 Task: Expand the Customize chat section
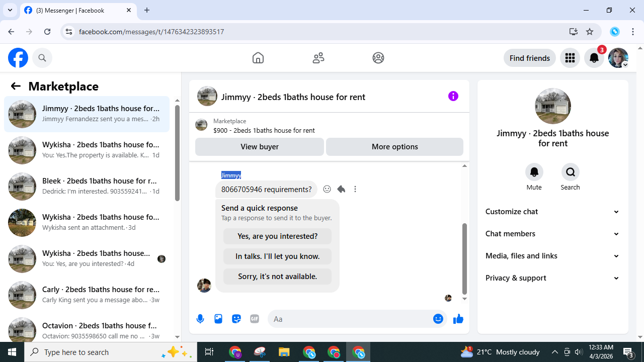[x=553, y=212]
